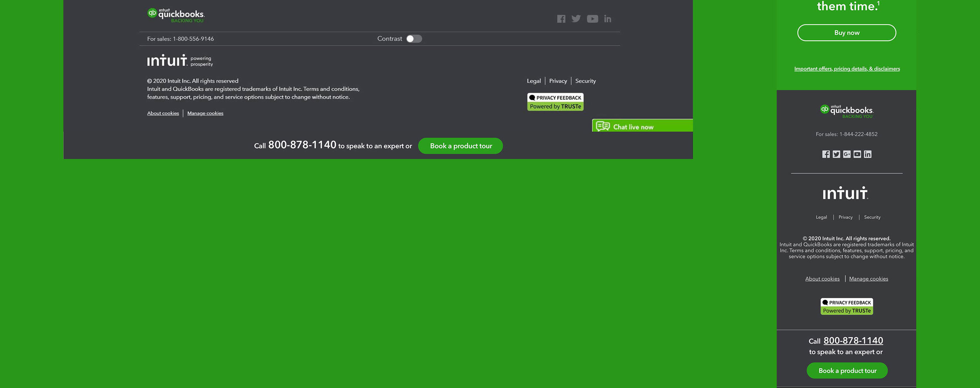Open the YouTube icon in the narrow footer
Image resolution: width=980 pixels, height=388 pixels.
pyautogui.click(x=857, y=154)
